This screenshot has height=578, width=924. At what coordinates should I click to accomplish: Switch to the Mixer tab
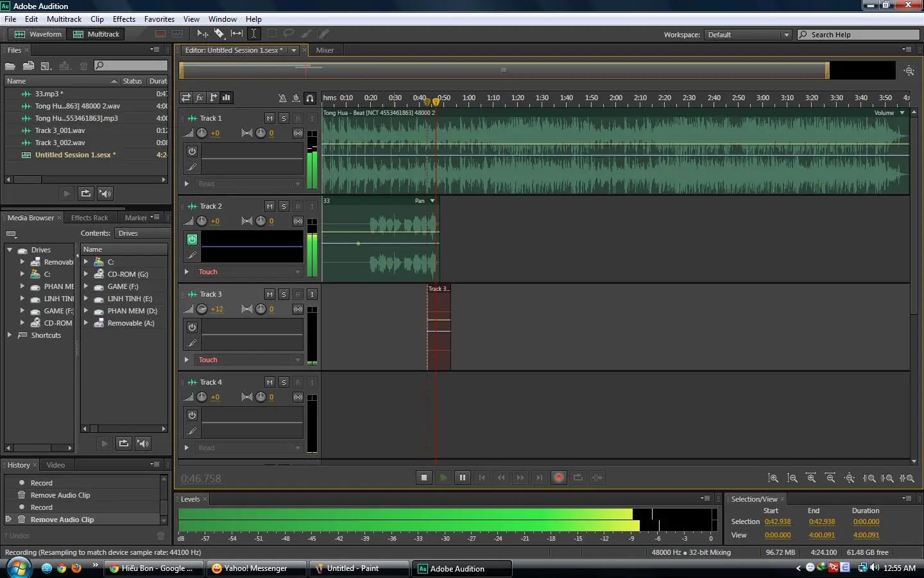pyautogui.click(x=325, y=49)
